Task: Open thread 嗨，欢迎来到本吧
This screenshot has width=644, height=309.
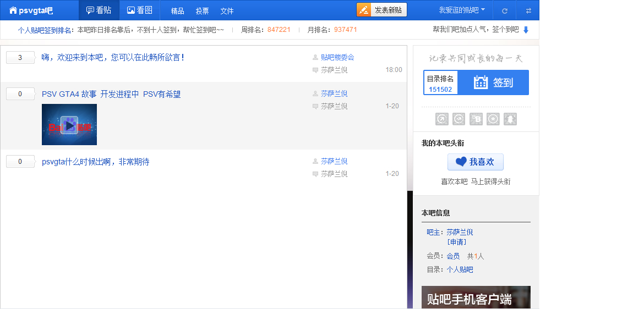Action: pos(113,57)
